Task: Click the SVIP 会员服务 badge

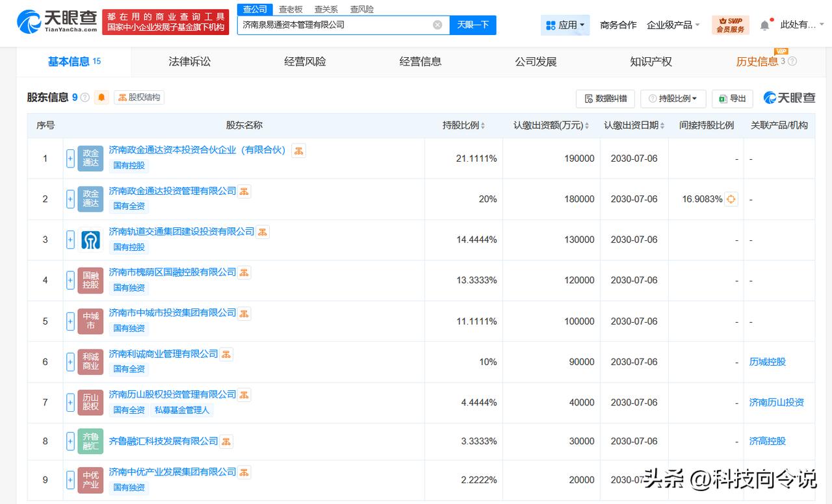Action: pyautogui.click(x=731, y=25)
